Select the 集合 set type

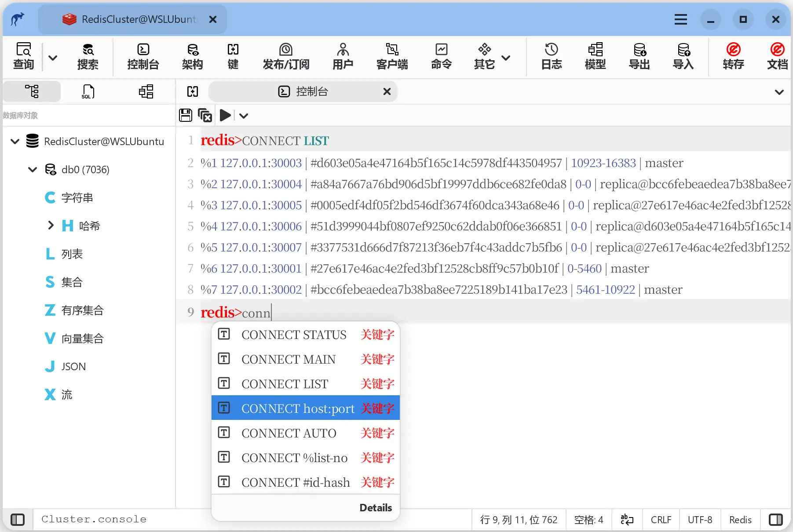(64, 282)
